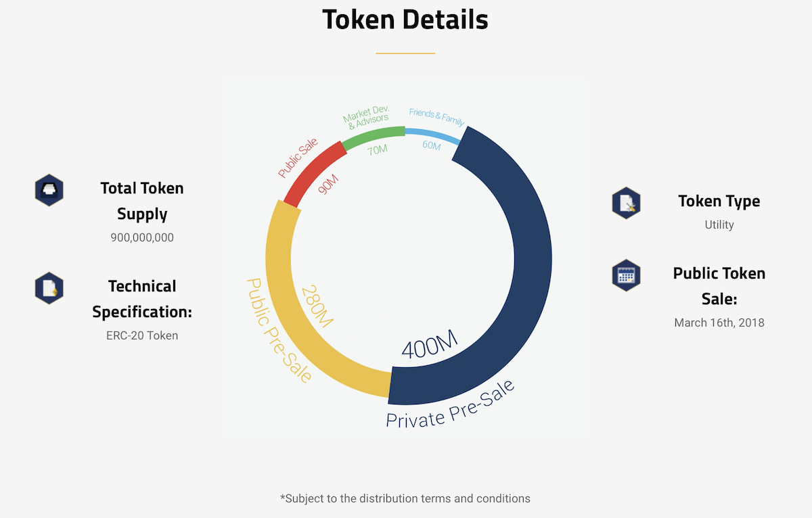Click the Total Token Supply hexagon icon

[x=49, y=190]
